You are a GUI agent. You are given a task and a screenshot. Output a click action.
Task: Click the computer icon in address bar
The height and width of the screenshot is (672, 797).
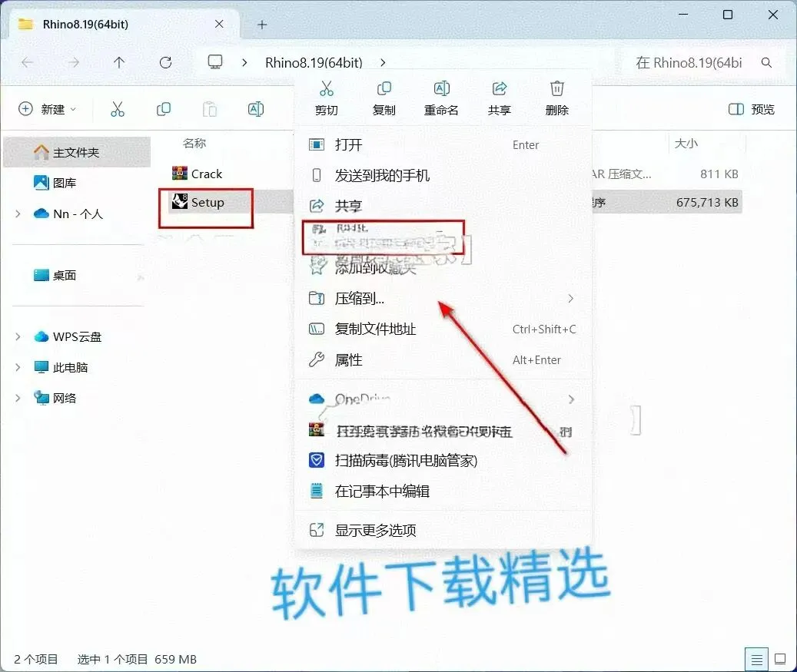(215, 62)
